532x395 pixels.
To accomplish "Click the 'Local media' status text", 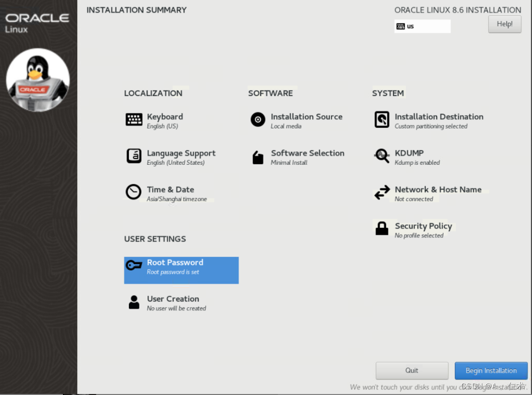I will (286, 126).
